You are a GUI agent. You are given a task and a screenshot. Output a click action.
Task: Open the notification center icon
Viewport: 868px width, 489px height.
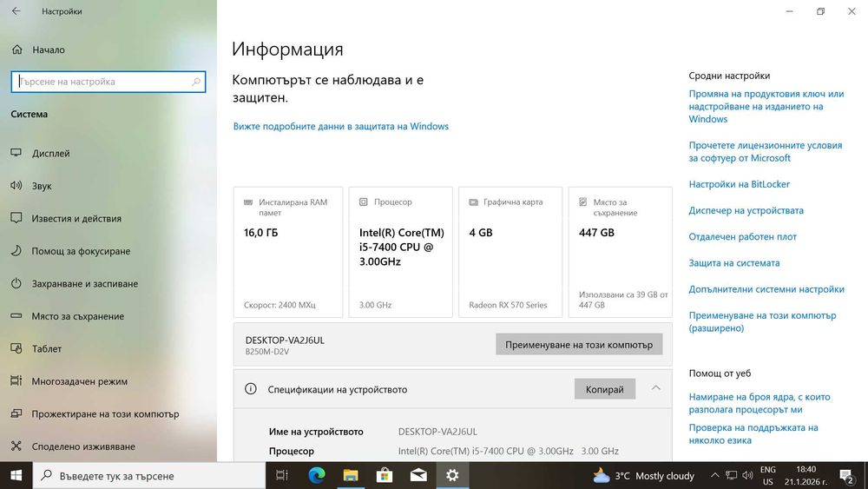tap(846, 476)
